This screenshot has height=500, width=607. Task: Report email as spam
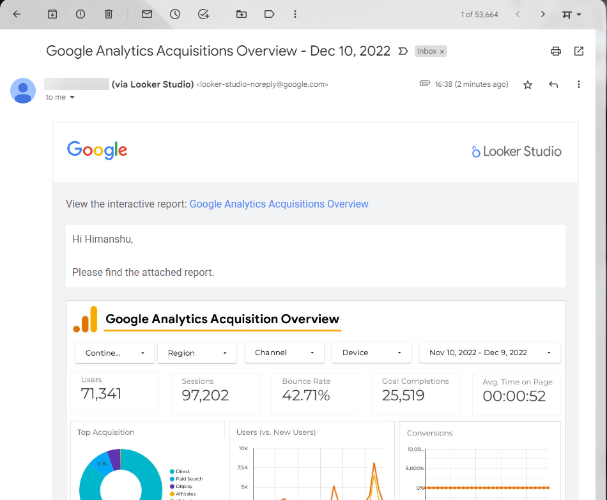(x=81, y=14)
